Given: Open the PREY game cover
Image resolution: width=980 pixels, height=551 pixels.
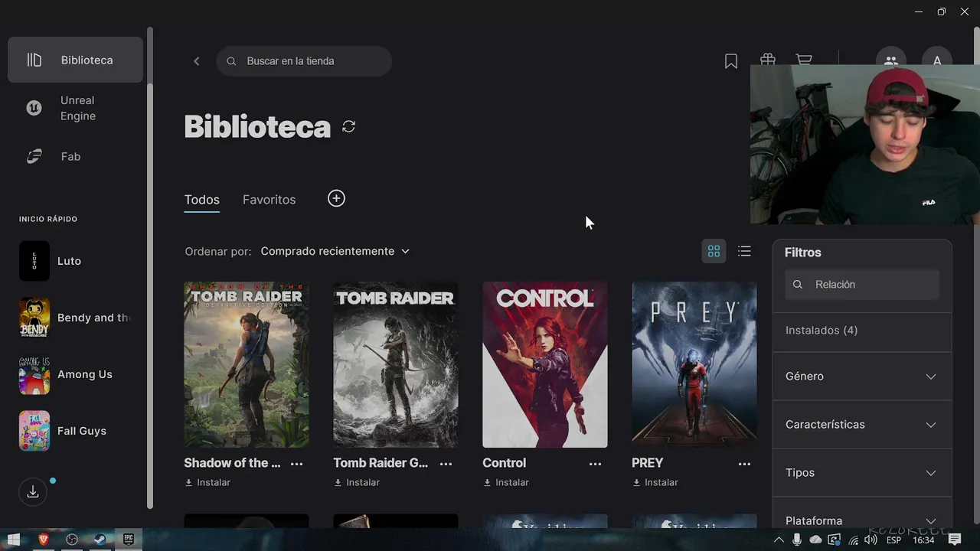Looking at the screenshot, I should [x=694, y=364].
